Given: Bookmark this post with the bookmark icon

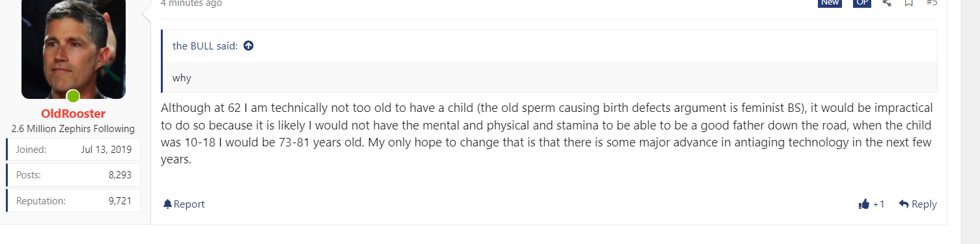Looking at the screenshot, I should pos(908,3).
